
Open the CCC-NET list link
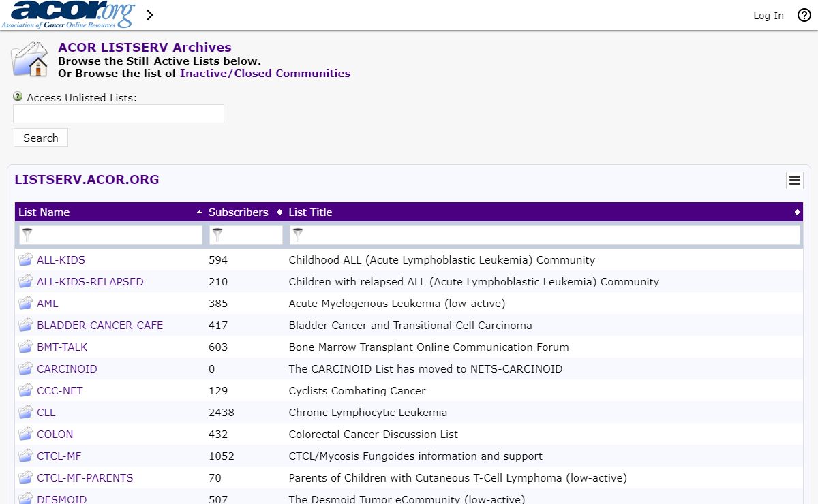pyautogui.click(x=60, y=391)
